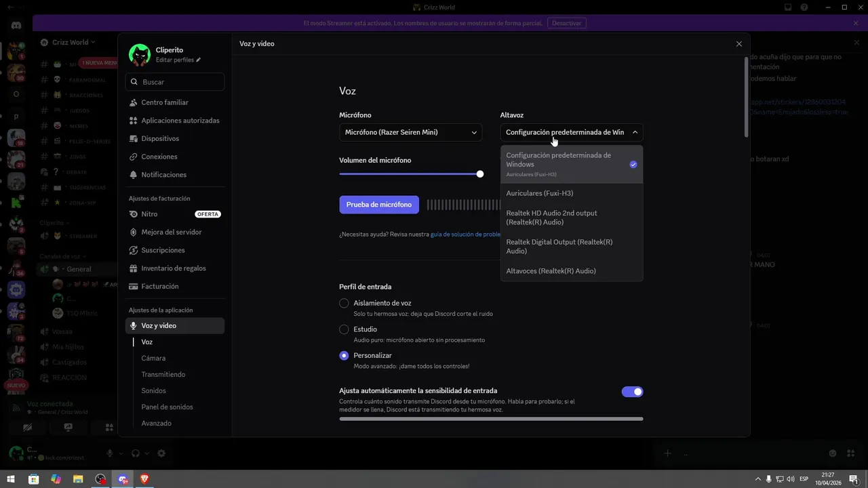This screenshot has height=488, width=868.
Task: Open the Avanzado sub-tab
Action: tap(156, 424)
